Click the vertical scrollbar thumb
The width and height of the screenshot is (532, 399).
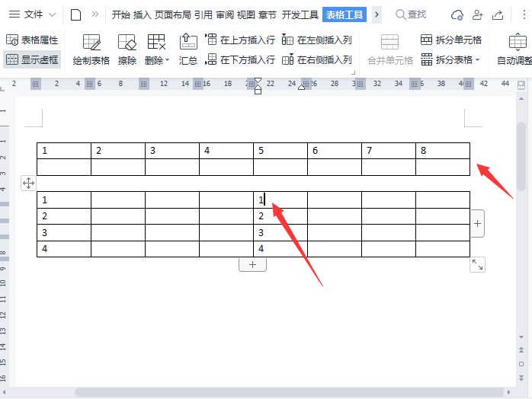(x=521, y=156)
